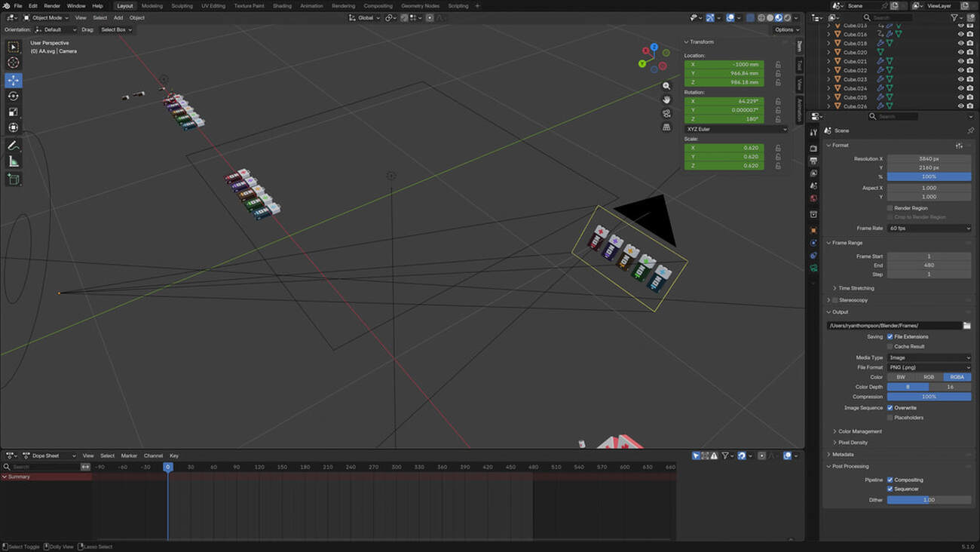Switch to the Sculpting workspace tab
Viewport: 980px width, 552px height.
point(182,6)
